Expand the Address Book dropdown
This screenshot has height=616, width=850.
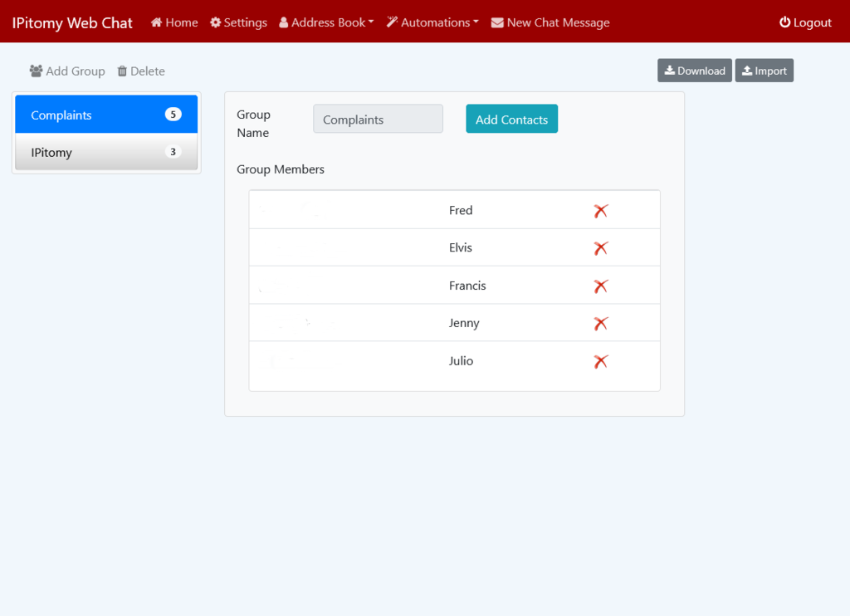coord(326,22)
